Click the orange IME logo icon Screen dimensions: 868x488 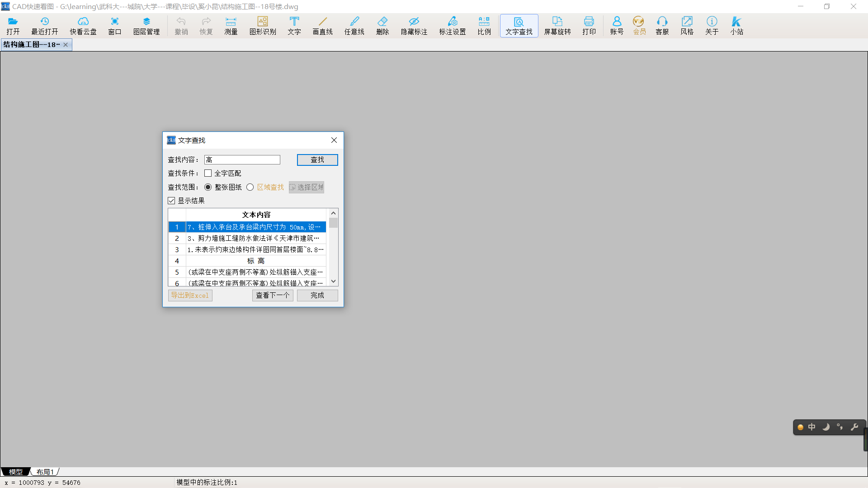(x=800, y=427)
